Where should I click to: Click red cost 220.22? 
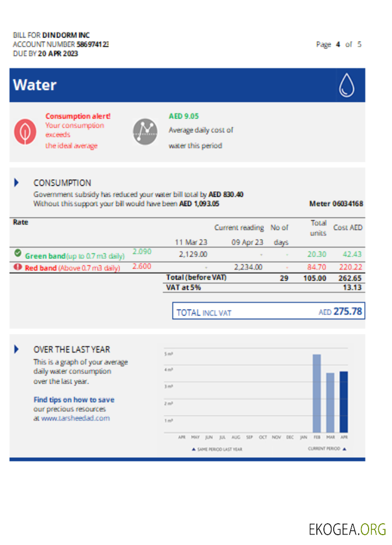(x=351, y=267)
